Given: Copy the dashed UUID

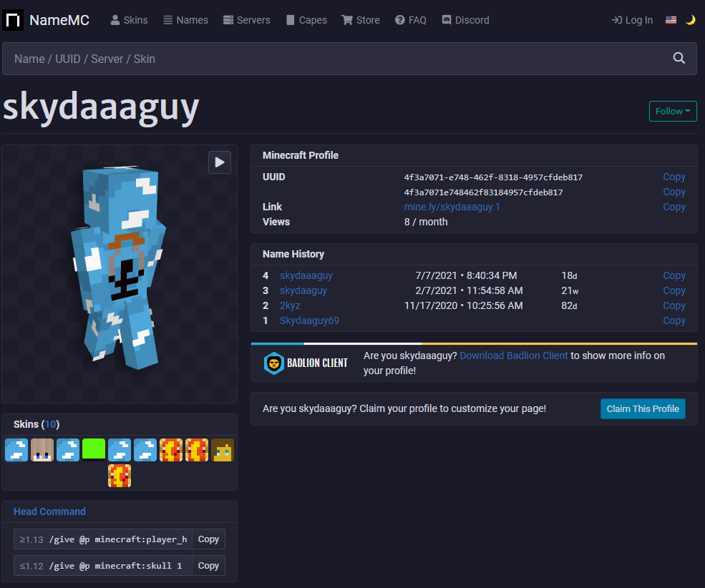Looking at the screenshot, I should pyautogui.click(x=674, y=177).
